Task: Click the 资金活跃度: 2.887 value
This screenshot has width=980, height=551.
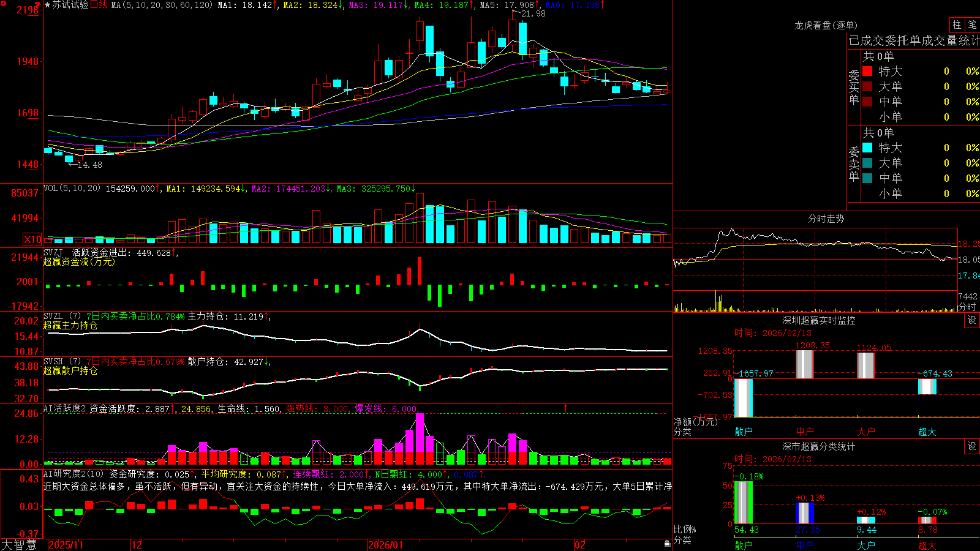Action: 130,408
